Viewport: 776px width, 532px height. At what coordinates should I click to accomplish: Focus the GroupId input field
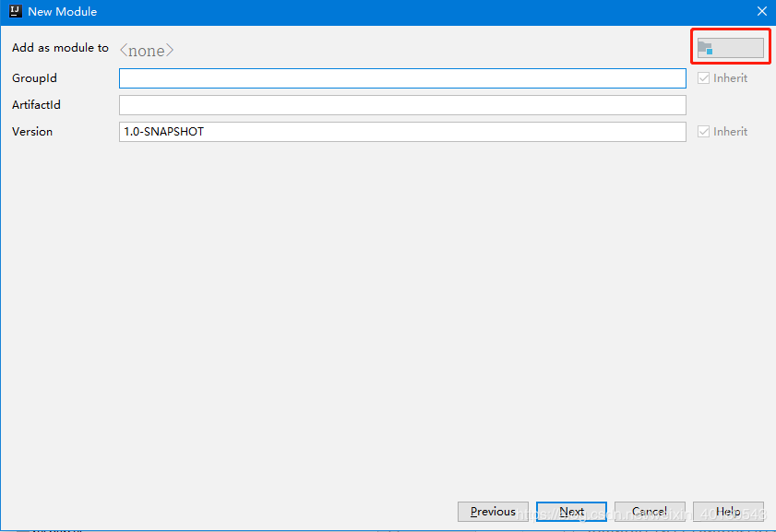(402, 78)
